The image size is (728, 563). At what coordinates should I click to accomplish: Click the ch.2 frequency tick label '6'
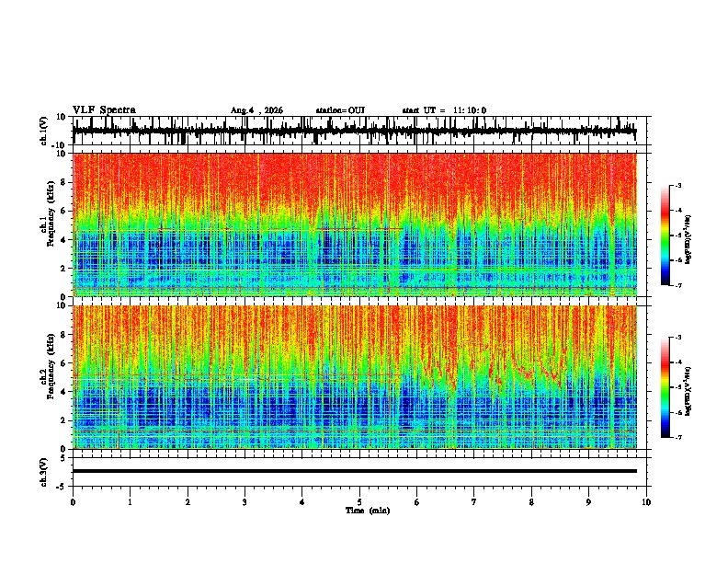63,363
